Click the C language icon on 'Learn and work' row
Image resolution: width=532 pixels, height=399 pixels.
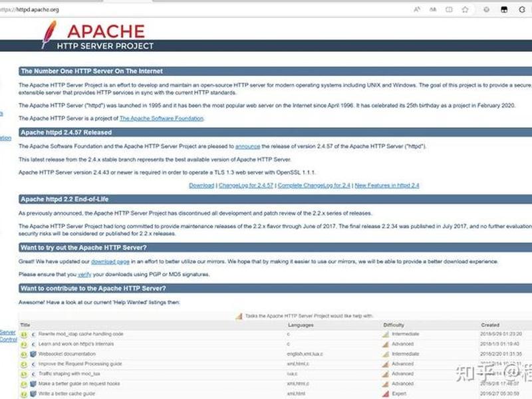point(33,344)
